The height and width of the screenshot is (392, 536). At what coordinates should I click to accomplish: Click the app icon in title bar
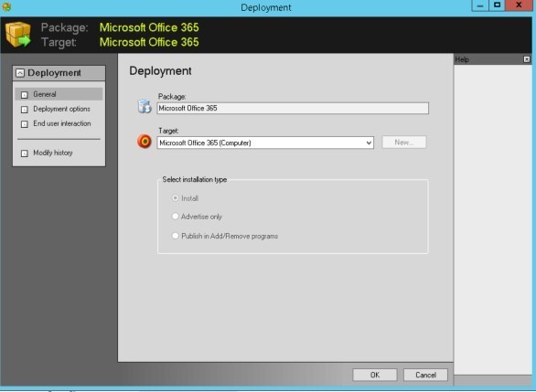(x=6, y=6)
